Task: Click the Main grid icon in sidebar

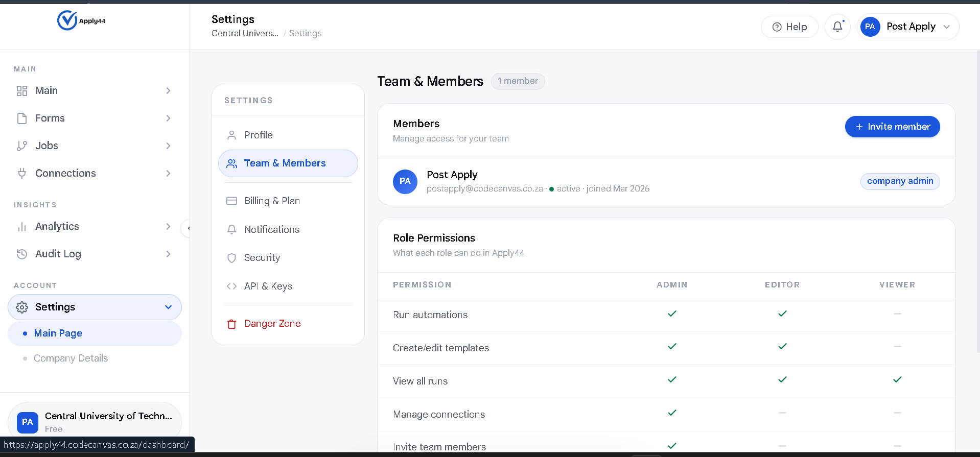Action: point(22,91)
